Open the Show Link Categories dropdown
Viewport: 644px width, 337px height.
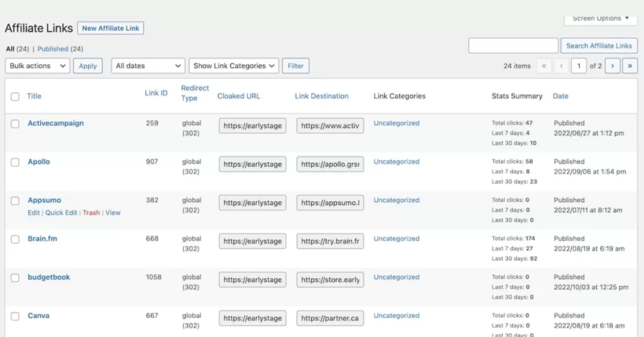[234, 66]
